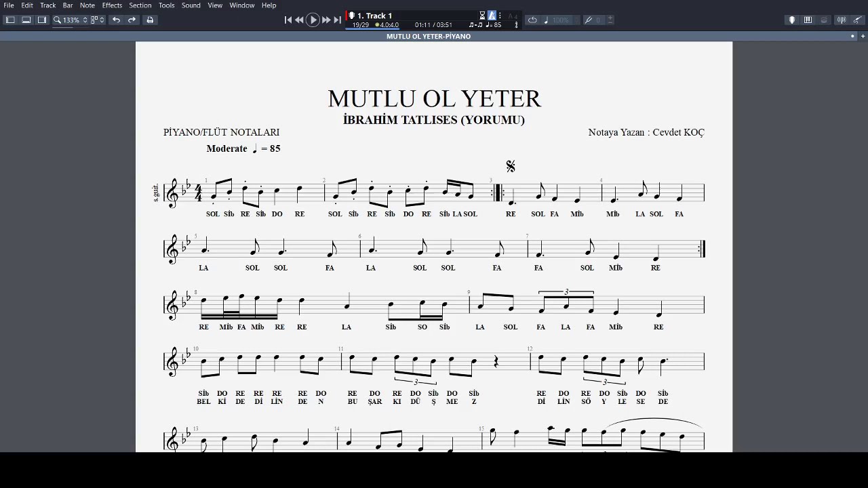Print the score
This screenshot has height=488, width=868.
pos(150,20)
